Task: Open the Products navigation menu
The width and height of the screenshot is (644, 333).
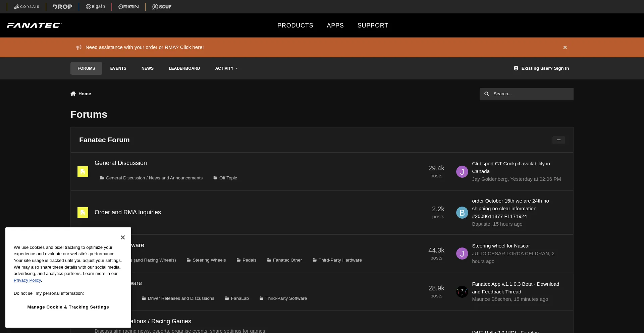Action: click(x=295, y=25)
